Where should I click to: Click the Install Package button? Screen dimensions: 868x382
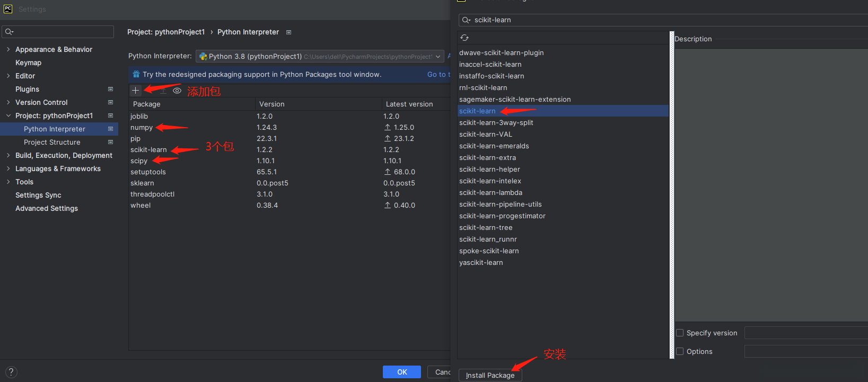(x=490, y=375)
